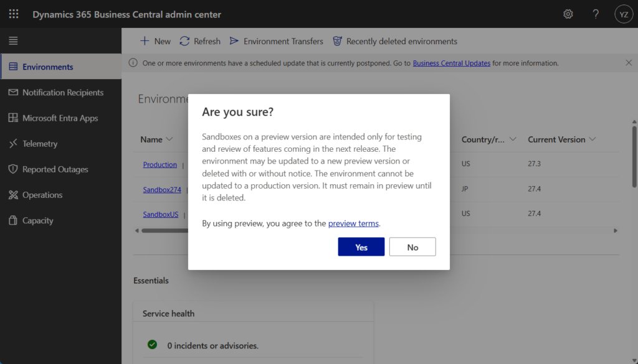The height and width of the screenshot is (364, 638).
Task: Follow the Business Central Updates link
Action: [x=451, y=63]
